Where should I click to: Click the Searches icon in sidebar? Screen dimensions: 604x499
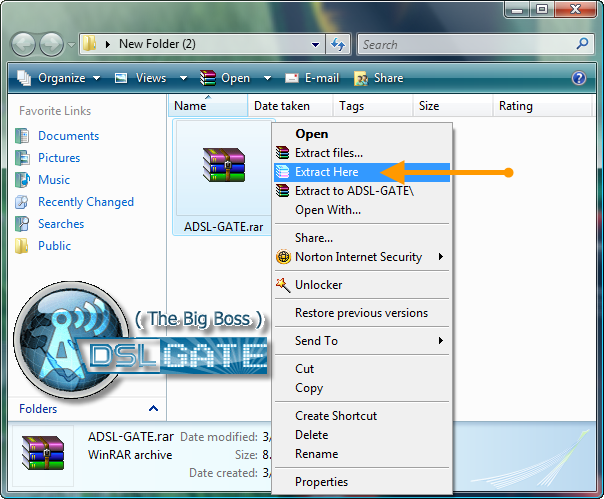22,224
